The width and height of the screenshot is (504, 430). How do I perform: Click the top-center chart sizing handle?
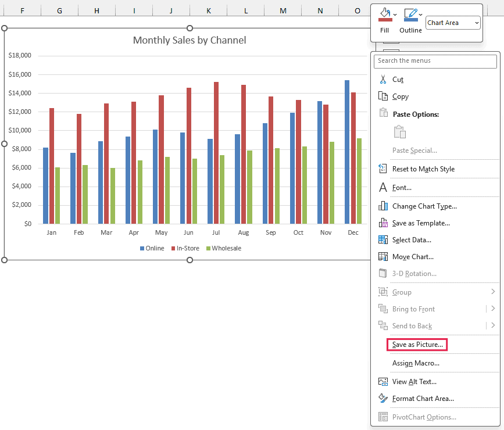point(190,28)
